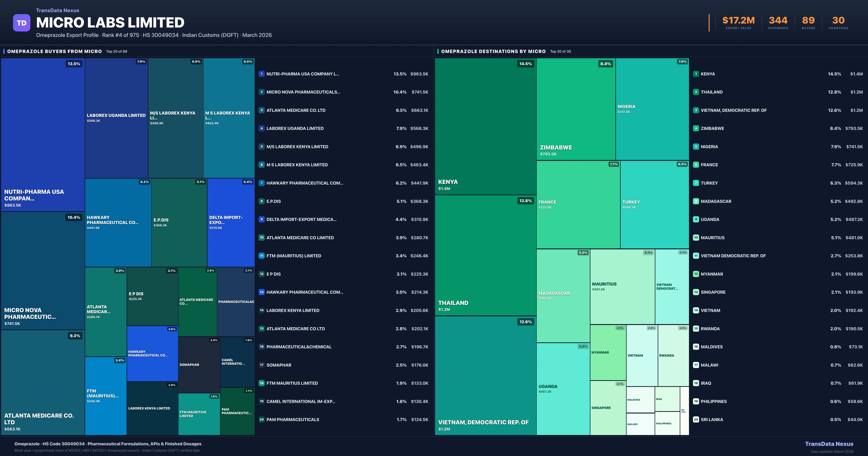Click rank badge 7 beside TURKEY in destinations list
868x456 pixels.
[x=696, y=183]
